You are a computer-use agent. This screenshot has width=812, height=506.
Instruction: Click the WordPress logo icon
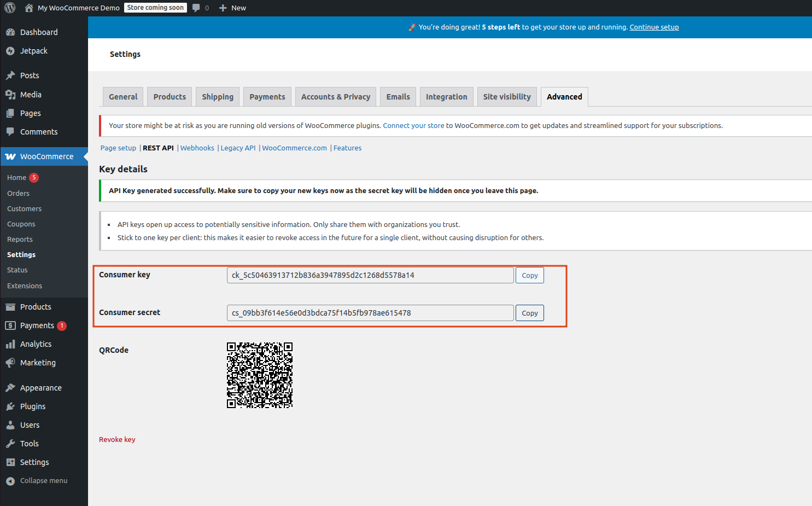pos(10,8)
